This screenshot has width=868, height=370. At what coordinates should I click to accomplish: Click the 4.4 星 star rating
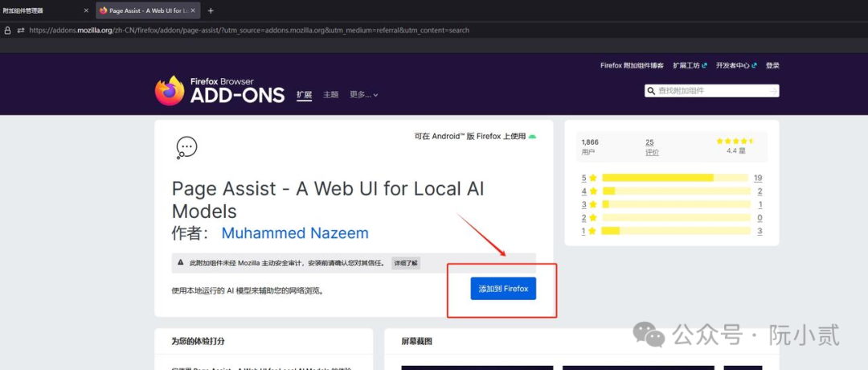point(735,146)
